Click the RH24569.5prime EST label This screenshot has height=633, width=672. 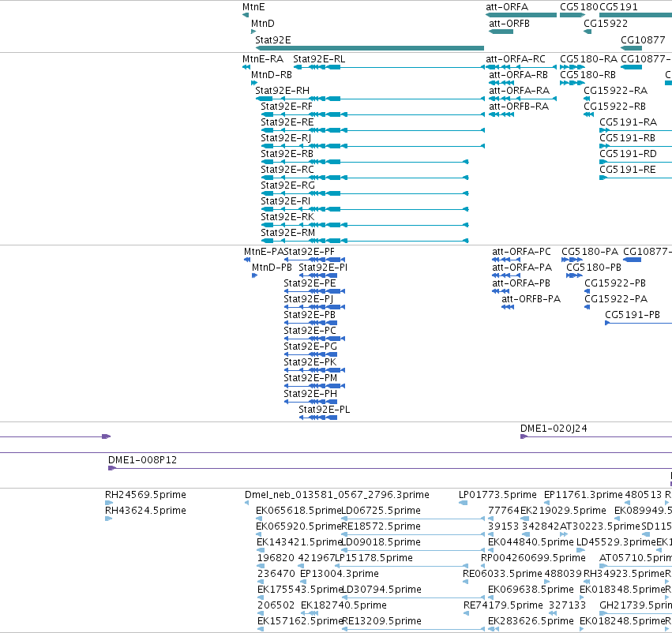pyautogui.click(x=146, y=495)
